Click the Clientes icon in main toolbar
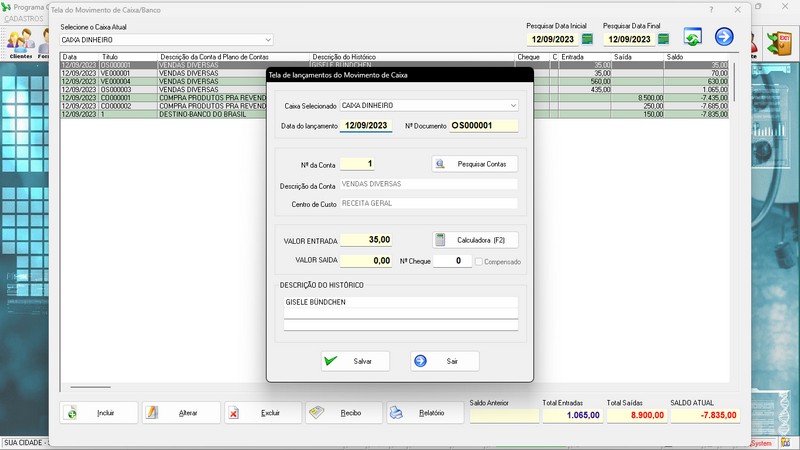 coord(20,43)
